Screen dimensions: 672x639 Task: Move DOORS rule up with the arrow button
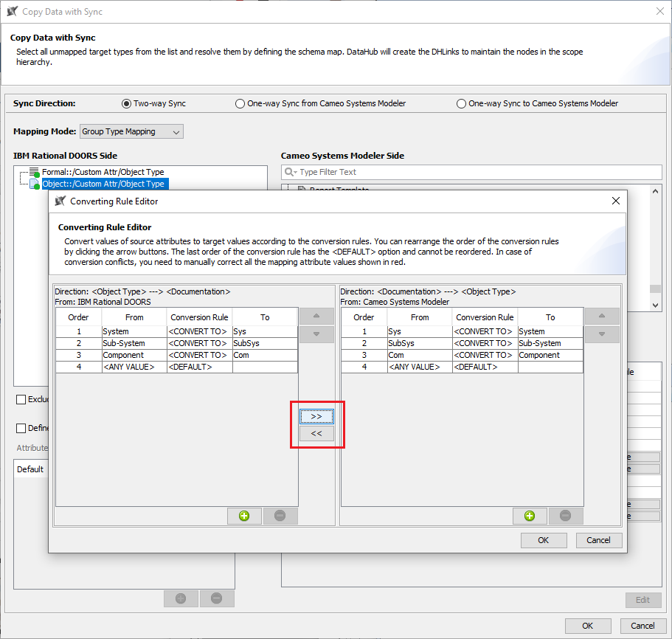tap(316, 316)
